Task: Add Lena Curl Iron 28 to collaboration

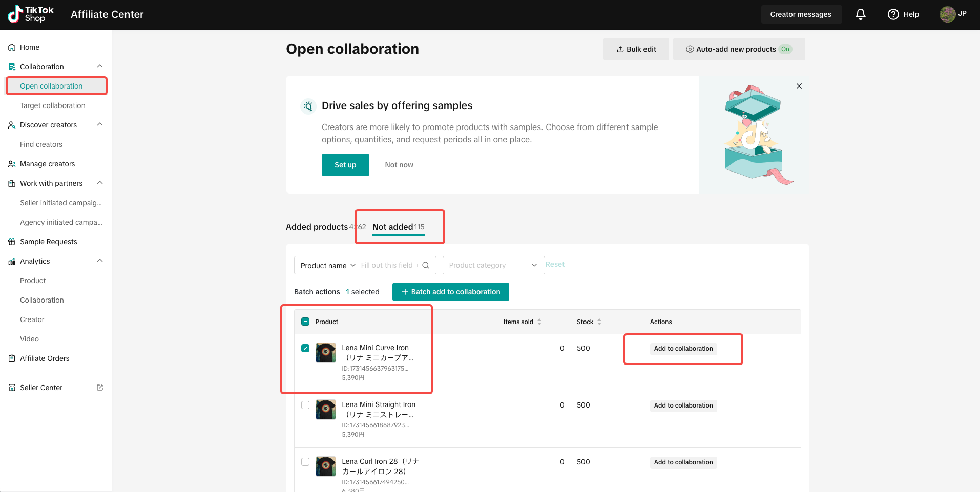Action: coord(683,462)
